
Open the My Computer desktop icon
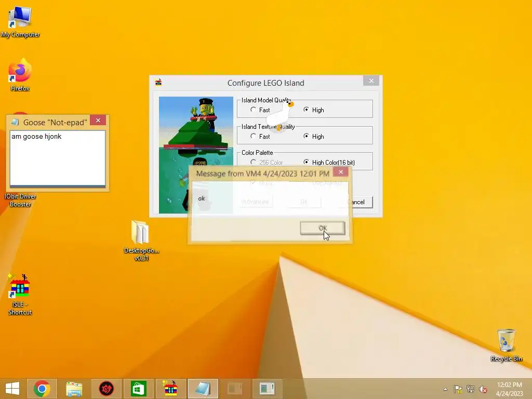coord(20,21)
